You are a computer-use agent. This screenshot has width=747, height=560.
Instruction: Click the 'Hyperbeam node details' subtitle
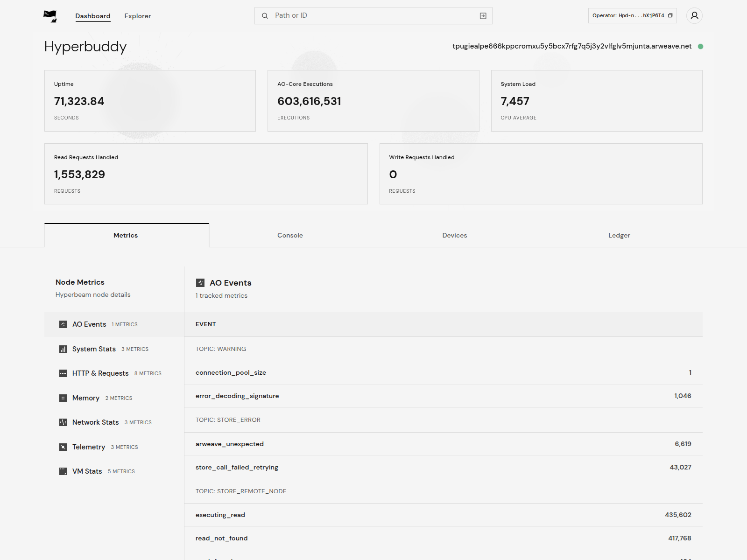(93, 295)
